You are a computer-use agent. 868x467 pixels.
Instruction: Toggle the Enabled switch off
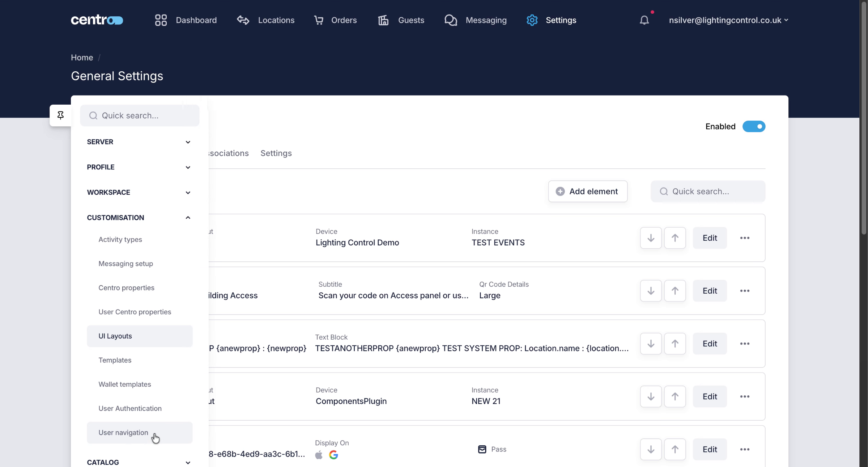pyautogui.click(x=754, y=126)
